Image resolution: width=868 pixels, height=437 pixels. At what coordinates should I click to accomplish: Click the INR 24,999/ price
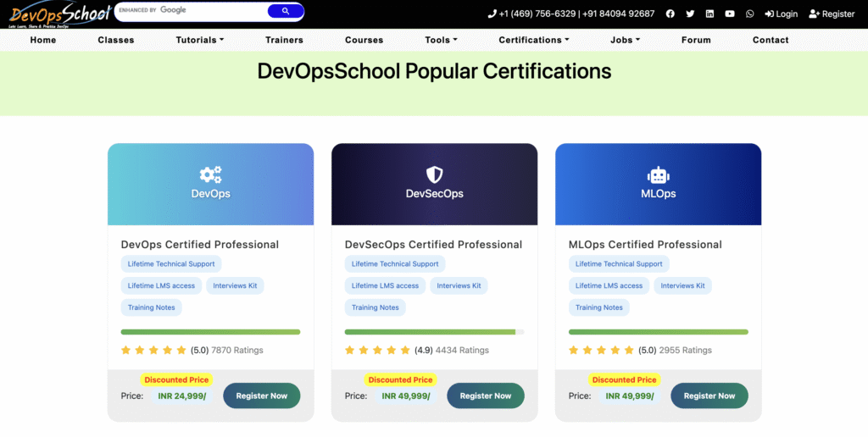click(182, 396)
